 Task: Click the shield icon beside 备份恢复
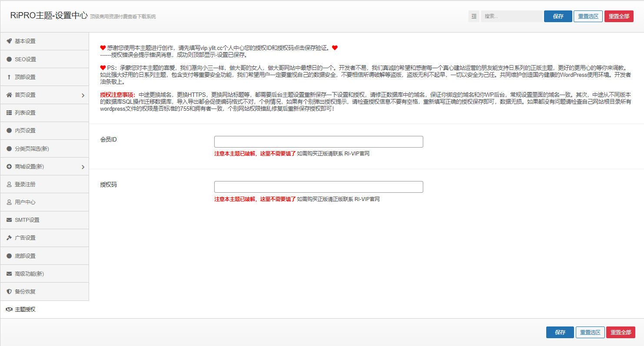(x=9, y=291)
